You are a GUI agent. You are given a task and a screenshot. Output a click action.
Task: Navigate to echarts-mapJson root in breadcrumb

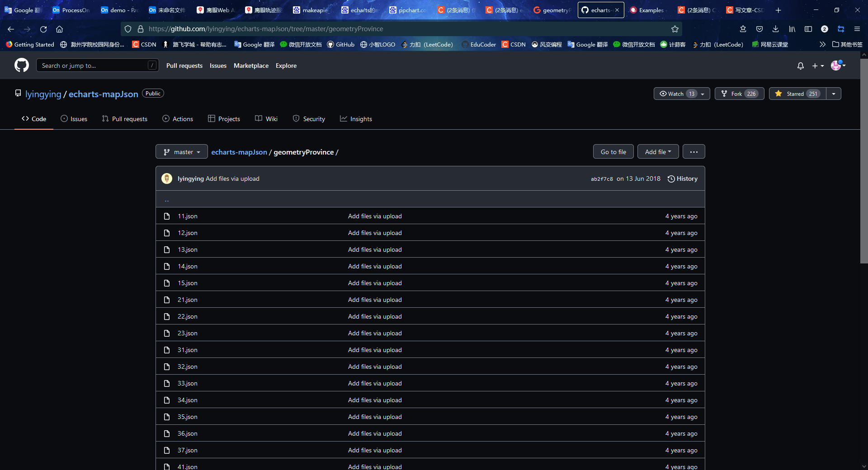pos(239,152)
